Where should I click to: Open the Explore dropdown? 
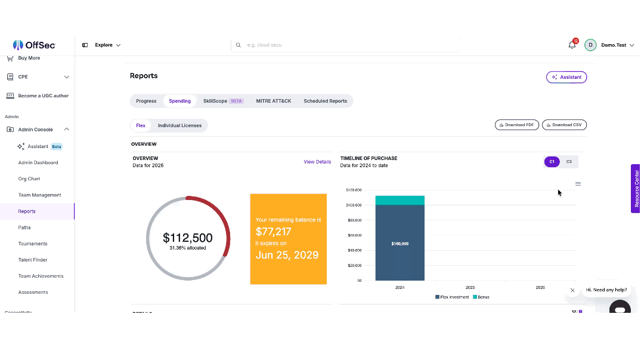(x=107, y=45)
